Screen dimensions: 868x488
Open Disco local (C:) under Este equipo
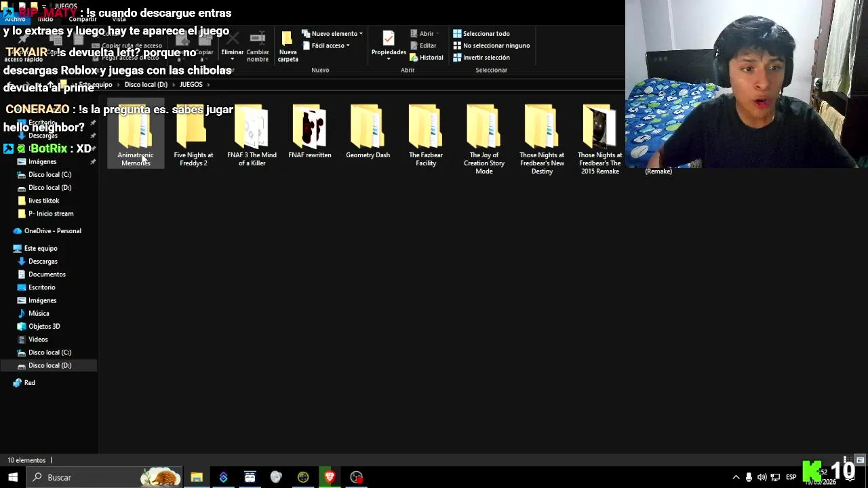pyautogui.click(x=49, y=352)
